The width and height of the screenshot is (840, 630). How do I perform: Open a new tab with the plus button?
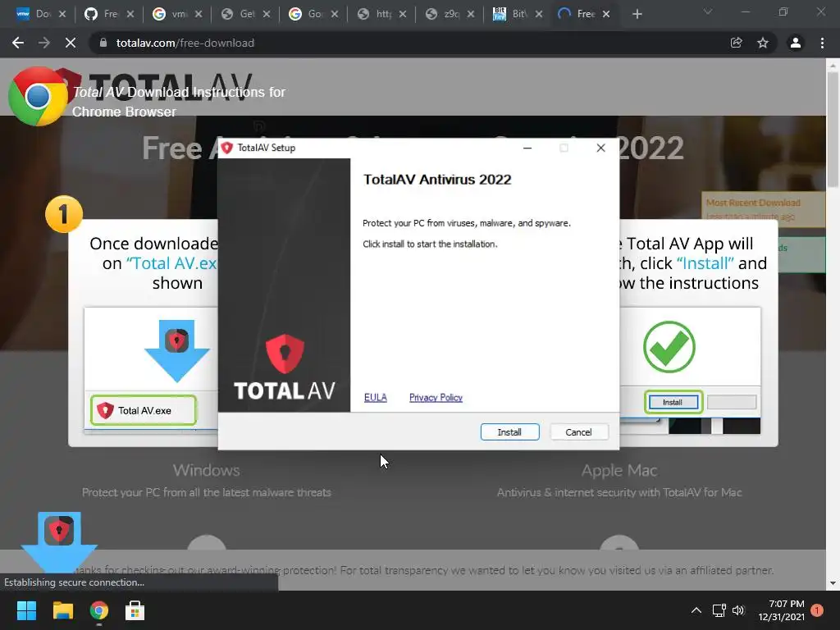pos(637,15)
